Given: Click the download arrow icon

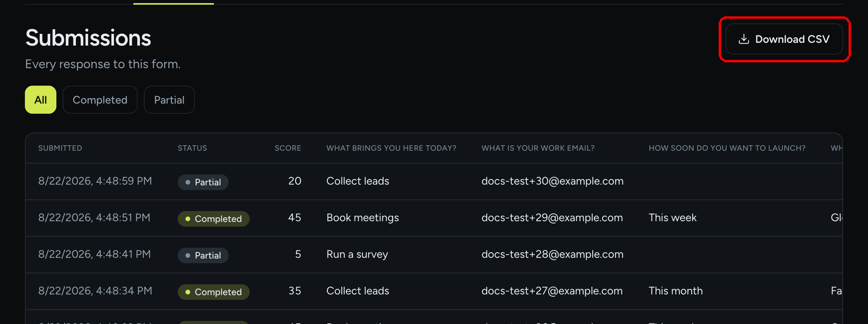Looking at the screenshot, I should tap(744, 39).
